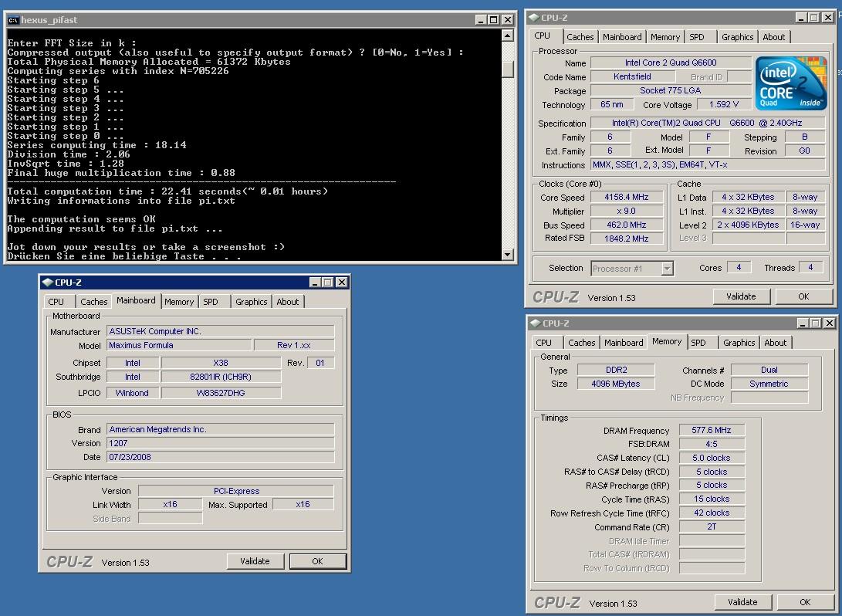Select CPU tab in Mainboard window
Viewport: 842px width, 616px height.
pos(56,302)
